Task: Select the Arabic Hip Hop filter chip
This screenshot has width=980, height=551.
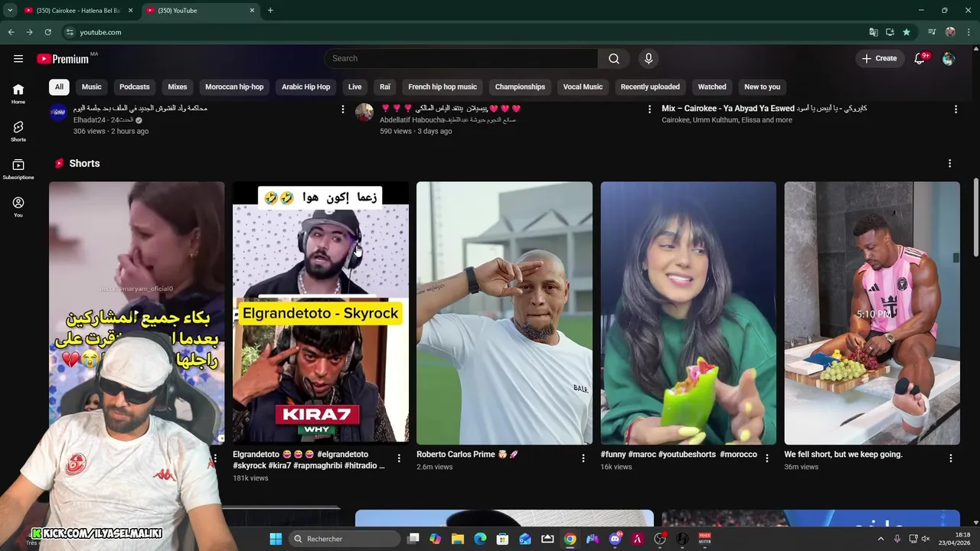Action: pos(305,86)
